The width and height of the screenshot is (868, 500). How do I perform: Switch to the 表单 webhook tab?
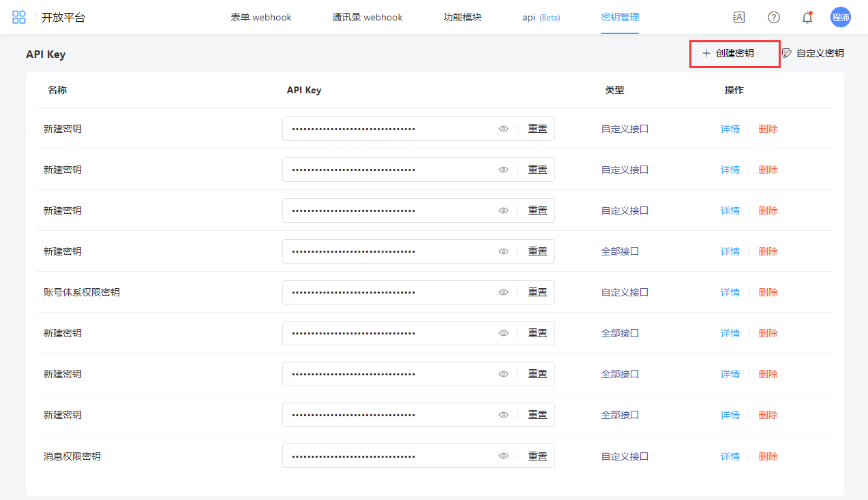pos(261,17)
